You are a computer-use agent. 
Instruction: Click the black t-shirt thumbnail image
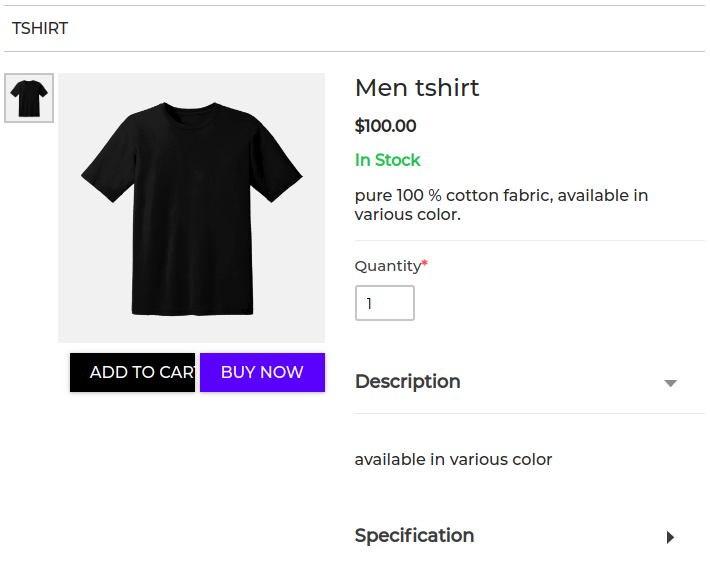point(29,98)
